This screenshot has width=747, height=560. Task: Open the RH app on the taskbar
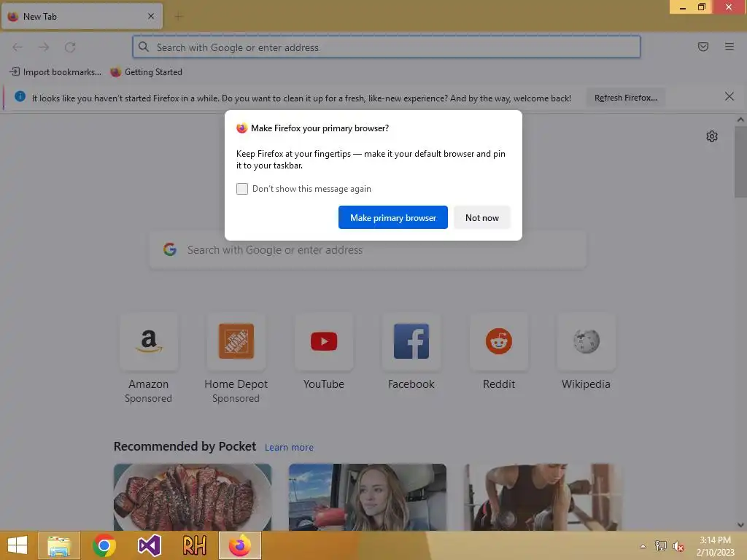[194, 545]
